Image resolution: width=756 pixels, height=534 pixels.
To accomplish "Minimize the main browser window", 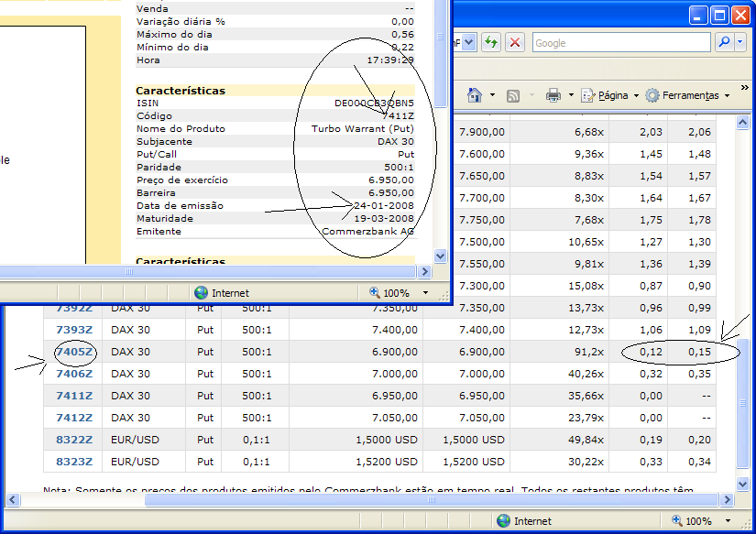I will (x=697, y=16).
